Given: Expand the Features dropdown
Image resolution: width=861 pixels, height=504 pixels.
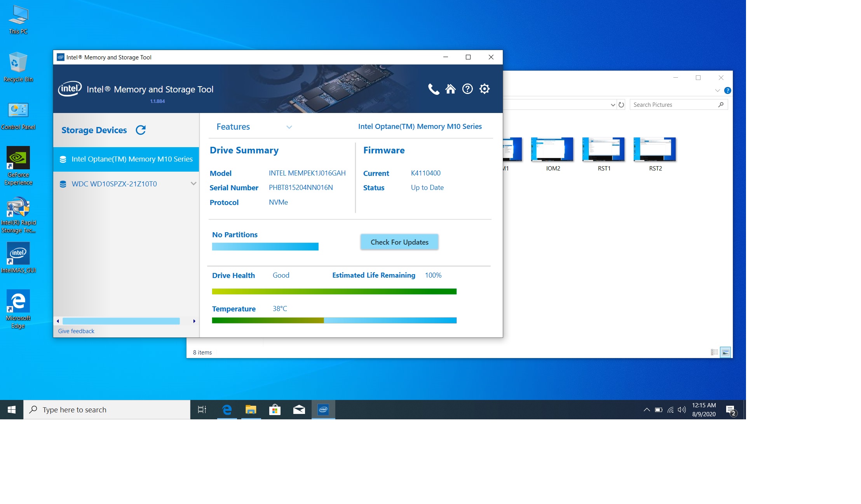Looking at the screenshot, I should tap(289, 127).
